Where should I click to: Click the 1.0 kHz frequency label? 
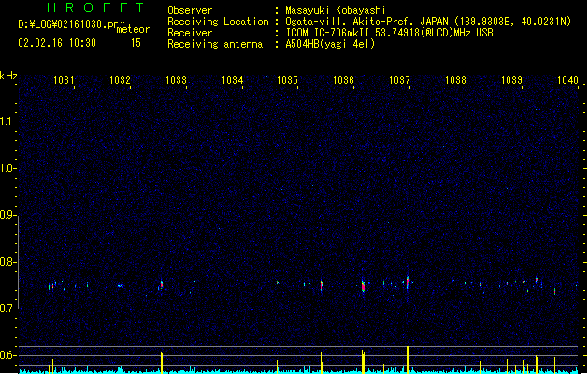click(7, 168)
